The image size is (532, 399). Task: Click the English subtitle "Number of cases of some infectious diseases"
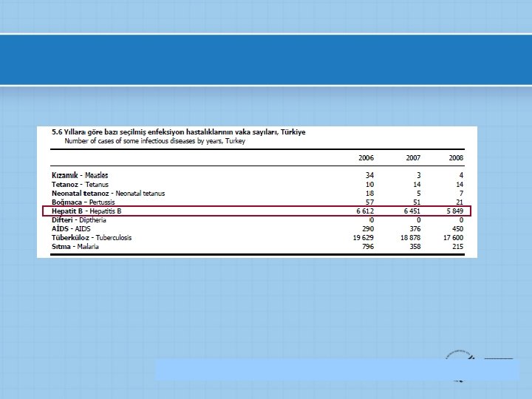pyautogui.click(x=154, y=141)
